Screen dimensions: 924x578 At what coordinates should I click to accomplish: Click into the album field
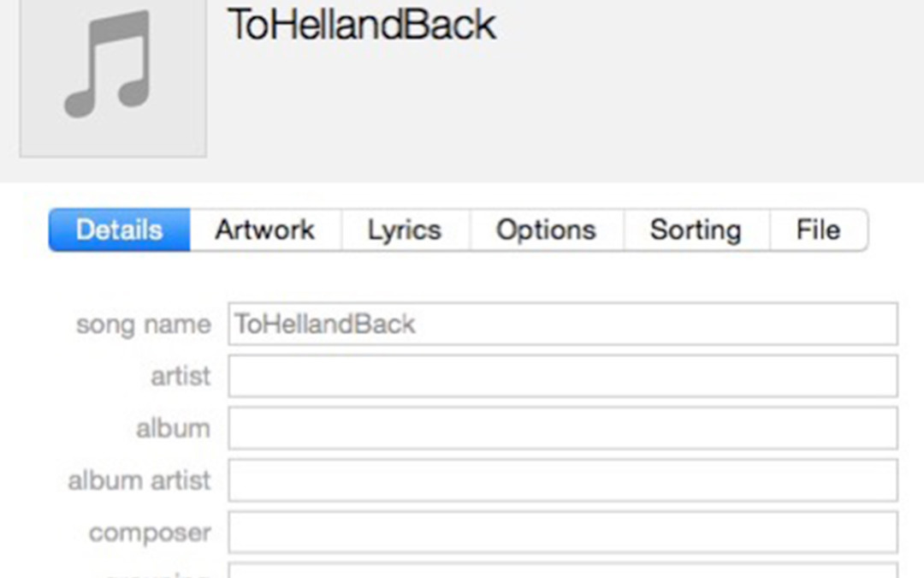[562, 428]
